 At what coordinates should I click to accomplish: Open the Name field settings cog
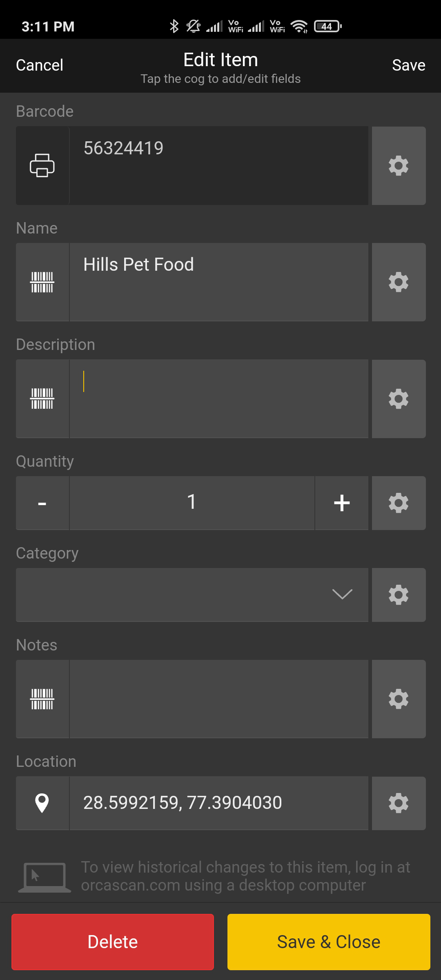[399, 282]
